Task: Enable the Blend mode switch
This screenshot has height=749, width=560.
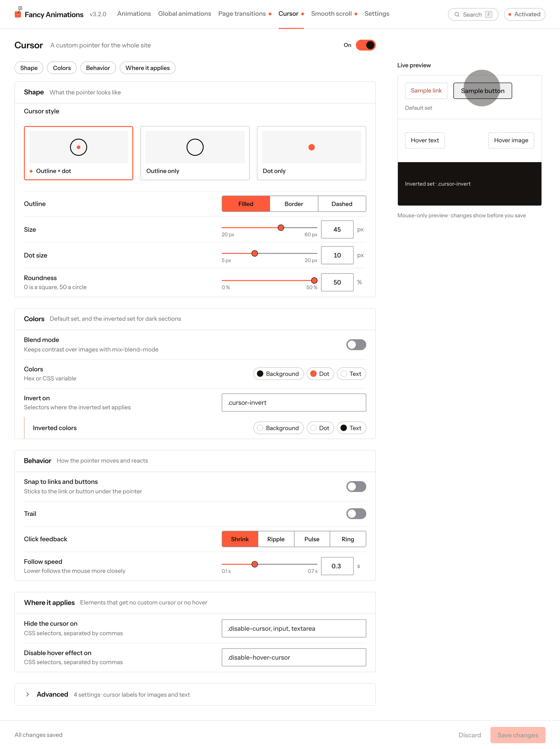Action: [x=356, y=345]
